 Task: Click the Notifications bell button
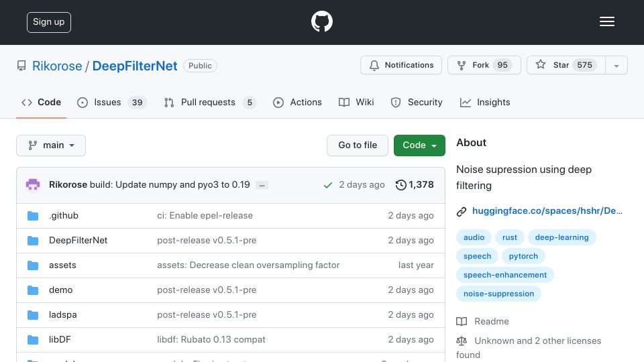(x=401, y=65)
